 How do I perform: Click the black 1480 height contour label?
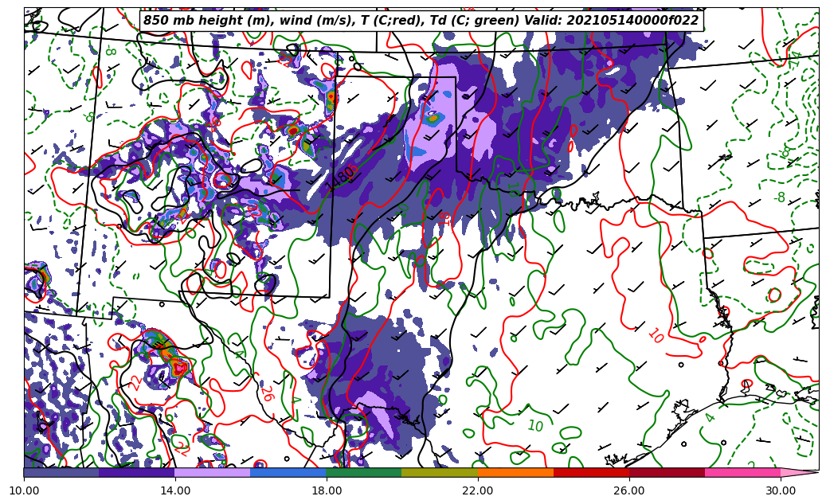tap(340, 177)
